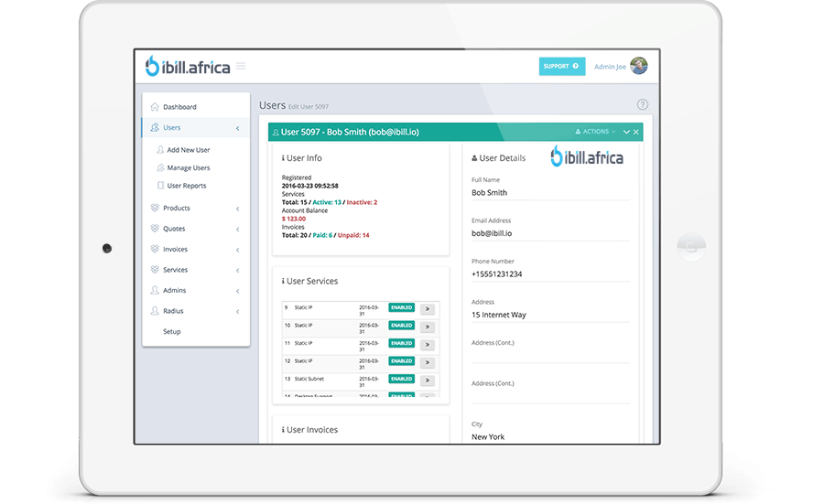
Task: Toggle the hamburger menu icon
Action: point(241,66)
